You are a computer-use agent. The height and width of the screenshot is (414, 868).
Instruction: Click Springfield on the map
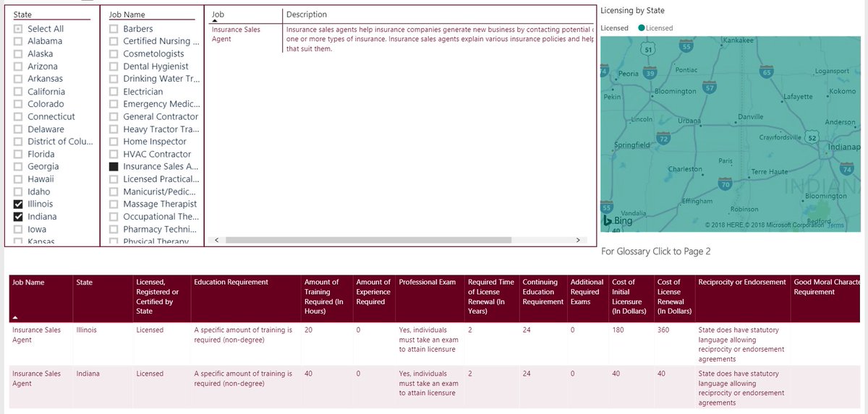(x=631, y=145)
